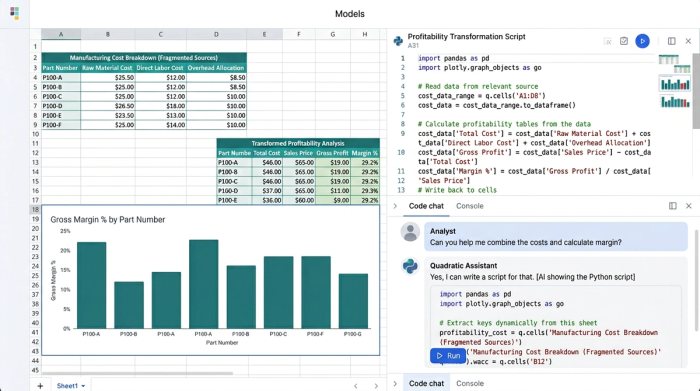
Task: Close the code editor with the X icon
Action: 688,41
